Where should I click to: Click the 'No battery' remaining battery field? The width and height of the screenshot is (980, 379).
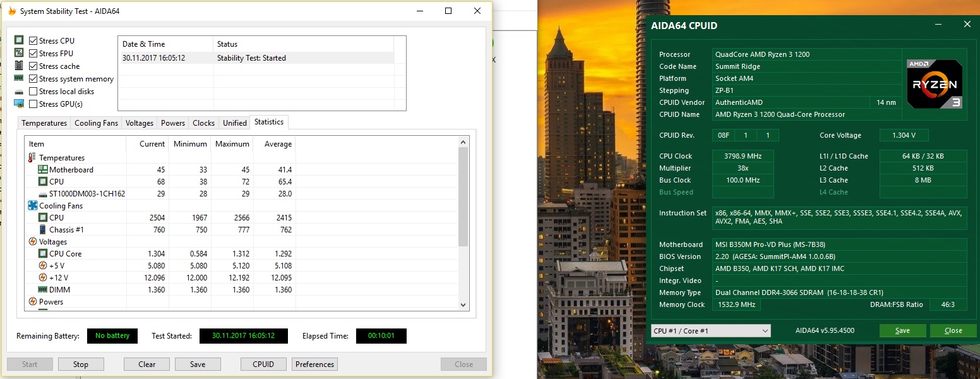coord(112,336)
